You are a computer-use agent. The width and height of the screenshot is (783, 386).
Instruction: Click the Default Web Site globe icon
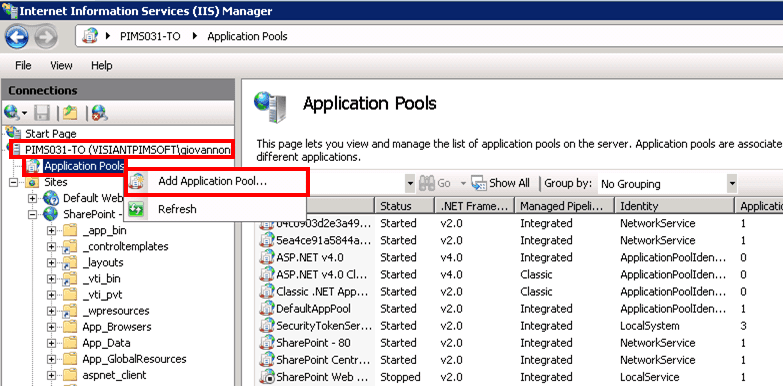51,198
